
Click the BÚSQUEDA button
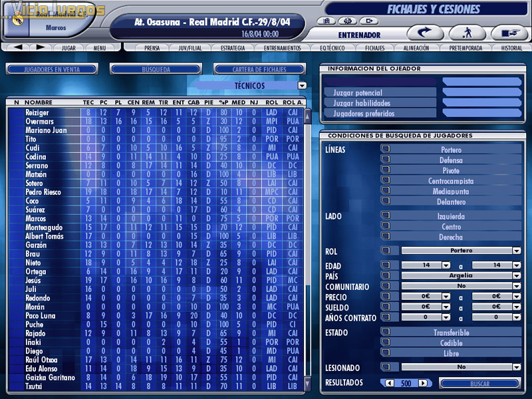pos(156,69)
